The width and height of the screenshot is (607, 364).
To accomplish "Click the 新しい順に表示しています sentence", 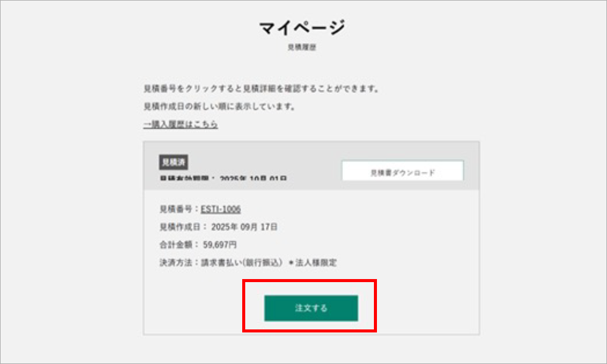I will click(220, 106).
